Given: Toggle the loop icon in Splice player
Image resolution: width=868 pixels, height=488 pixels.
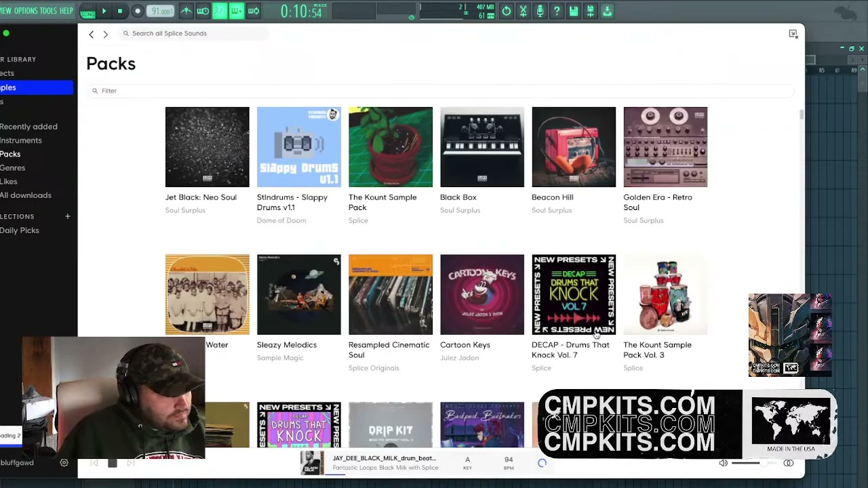Looking at the screenshot, I should 789,464.
